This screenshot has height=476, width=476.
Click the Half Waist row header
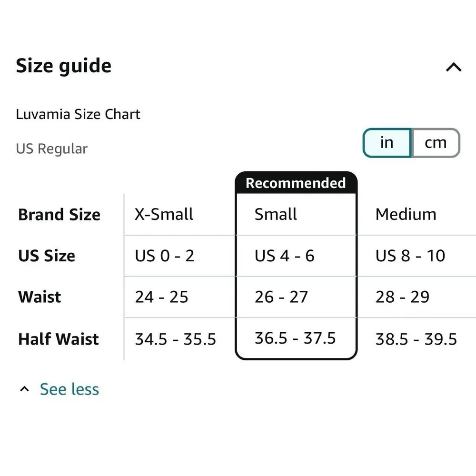[x=59, y=339]
